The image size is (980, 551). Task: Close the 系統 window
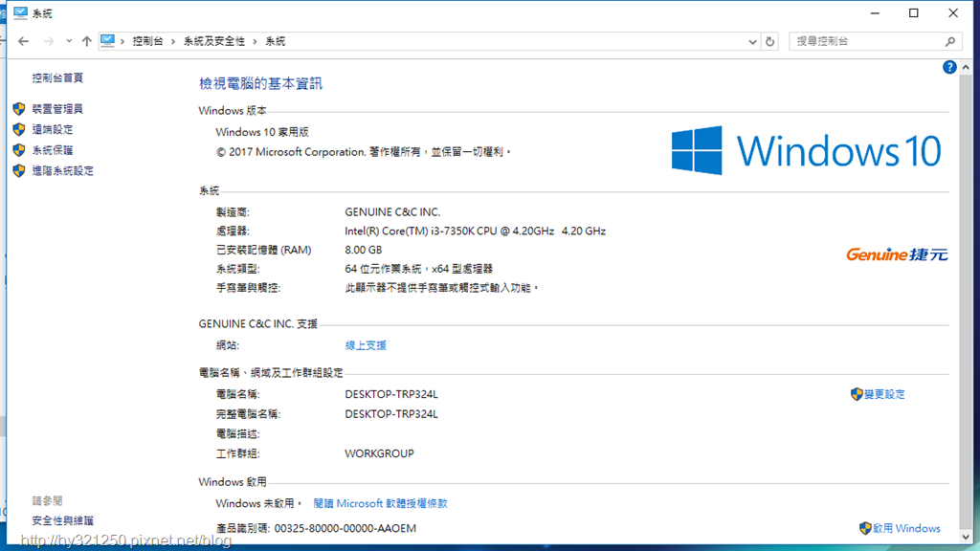point(953,13)
